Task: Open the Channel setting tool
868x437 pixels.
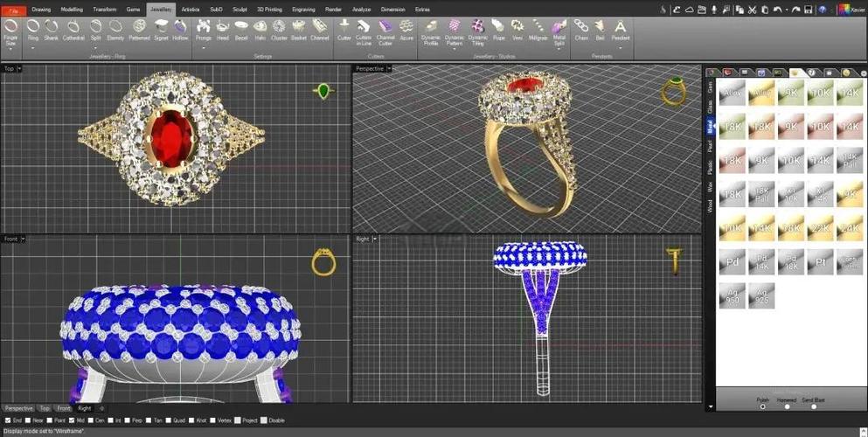Action: click(x=319, y=30)
